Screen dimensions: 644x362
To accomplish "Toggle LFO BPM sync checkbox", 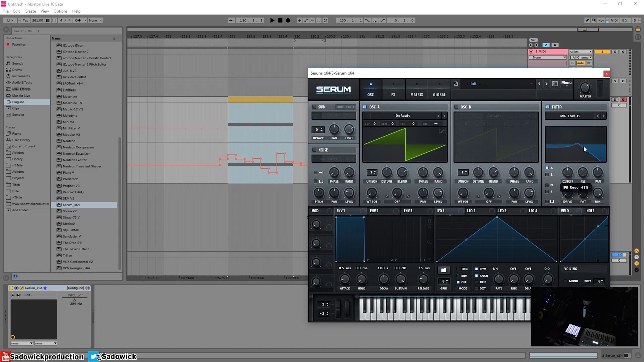I will tap(476, 269).
